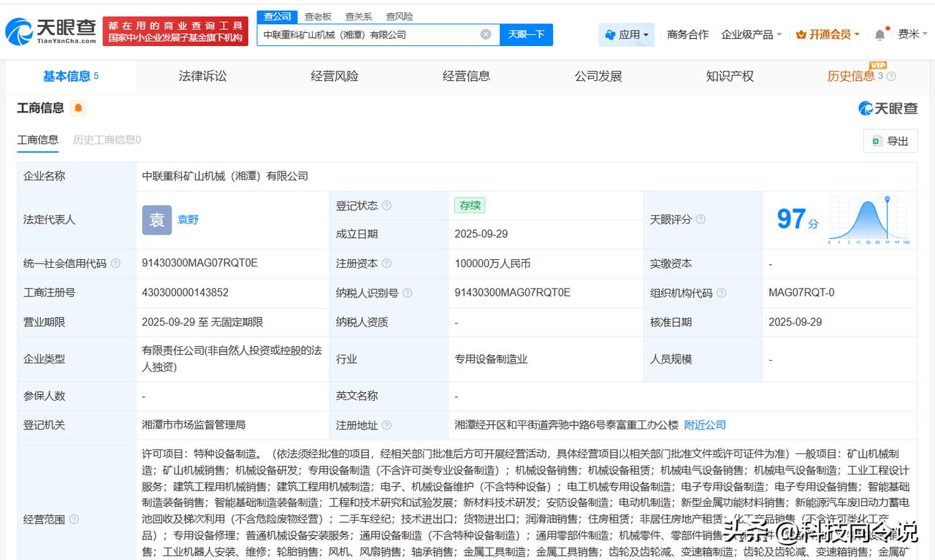Click the 天眼评分 score distribution chart
Screen dimensions: 935x560
tap(869, 220)
